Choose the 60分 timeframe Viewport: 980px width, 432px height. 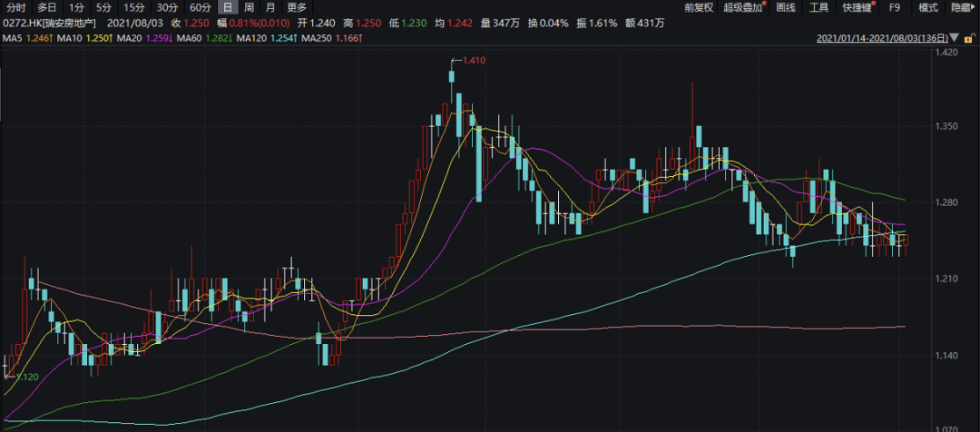[x=200, y=7]
